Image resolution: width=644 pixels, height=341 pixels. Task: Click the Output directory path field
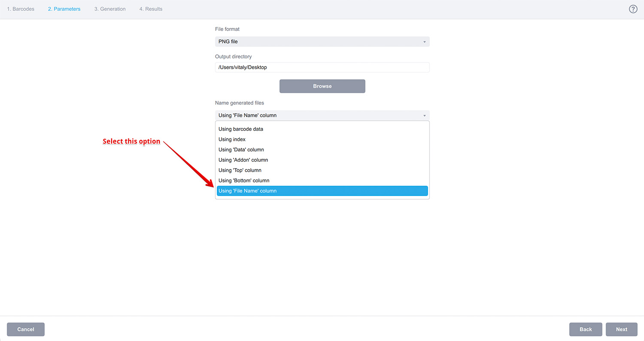coord(322,67)
